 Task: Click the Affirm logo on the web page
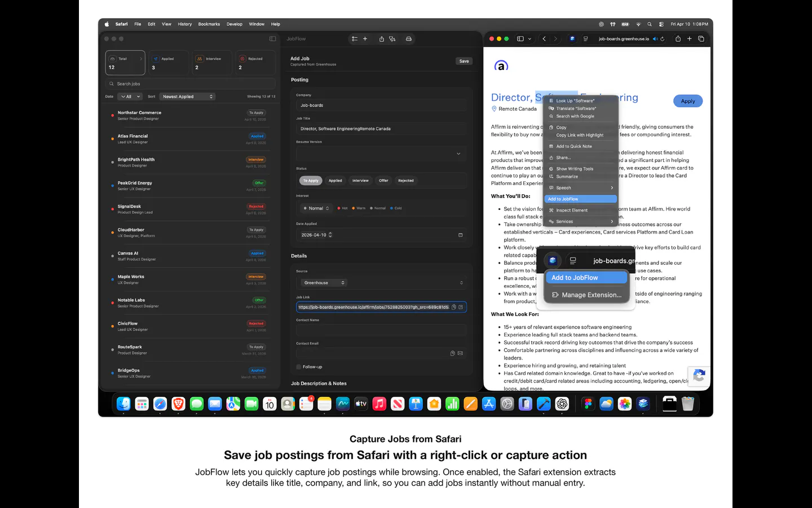click(501, 66)
